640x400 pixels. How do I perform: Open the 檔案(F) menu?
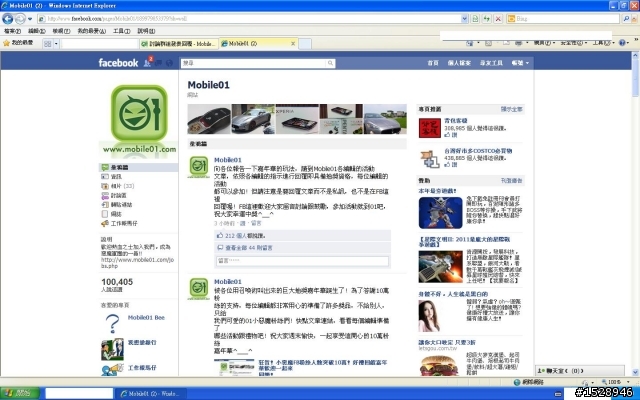coord(12,31)
